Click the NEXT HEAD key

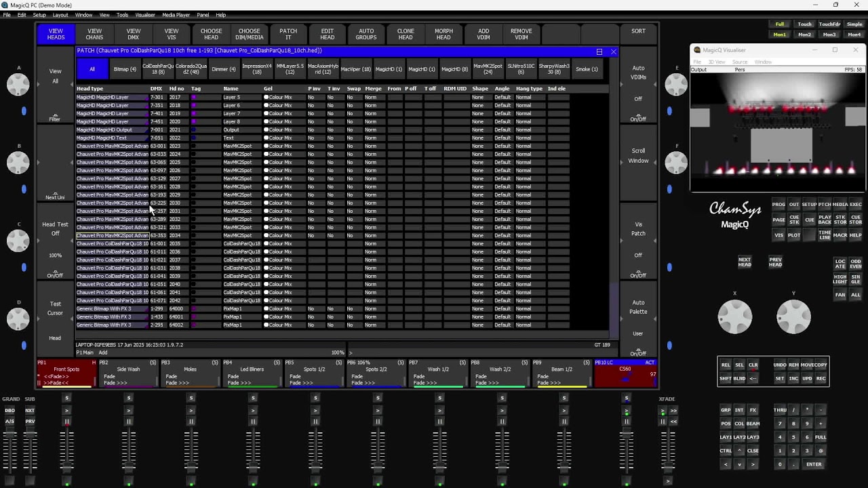[x=745, y=262]
